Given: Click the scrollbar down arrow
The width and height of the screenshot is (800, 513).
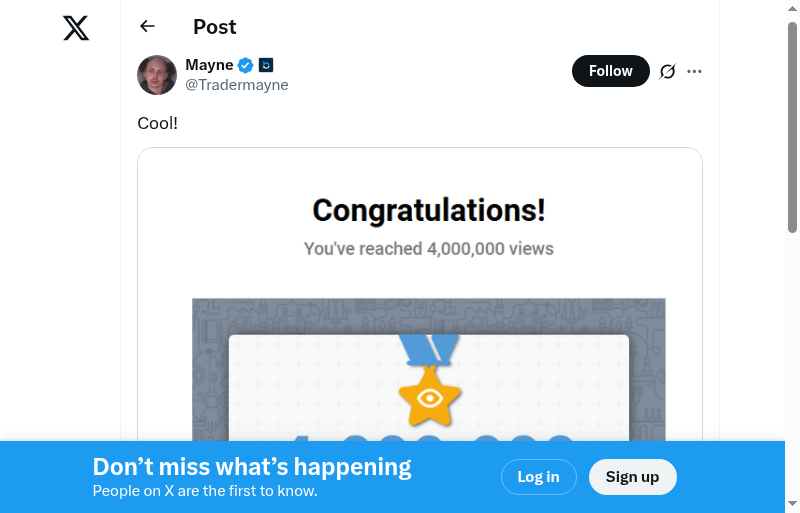Looking at the screenshot, I should [x=792, y=503].
